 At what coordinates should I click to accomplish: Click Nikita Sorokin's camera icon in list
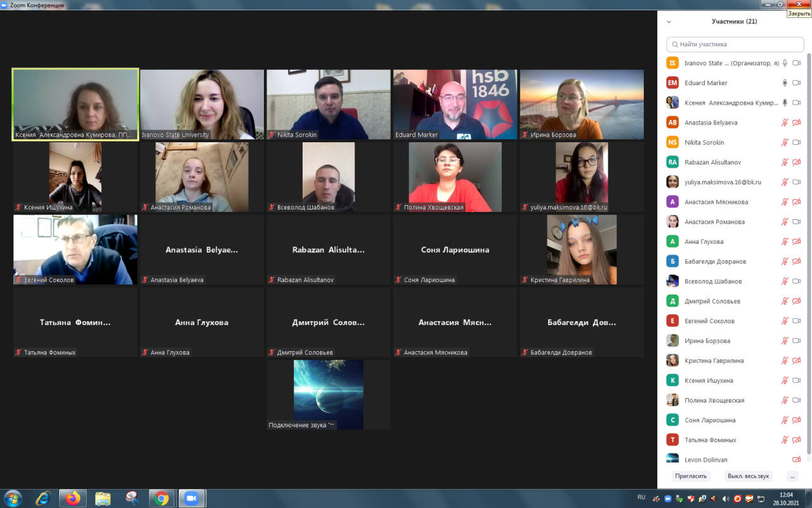pos(796,143)
